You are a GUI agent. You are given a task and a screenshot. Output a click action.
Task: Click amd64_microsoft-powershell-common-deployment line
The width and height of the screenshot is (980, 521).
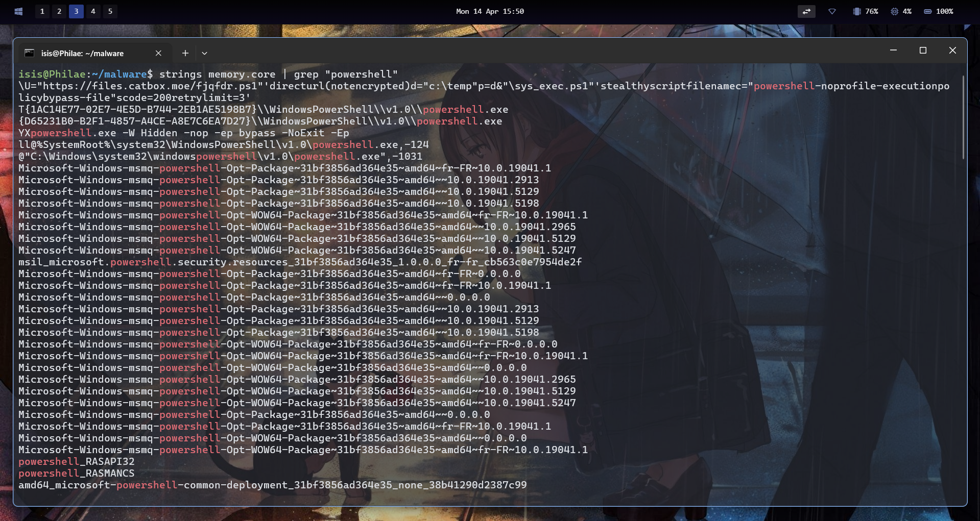[273, 485]
